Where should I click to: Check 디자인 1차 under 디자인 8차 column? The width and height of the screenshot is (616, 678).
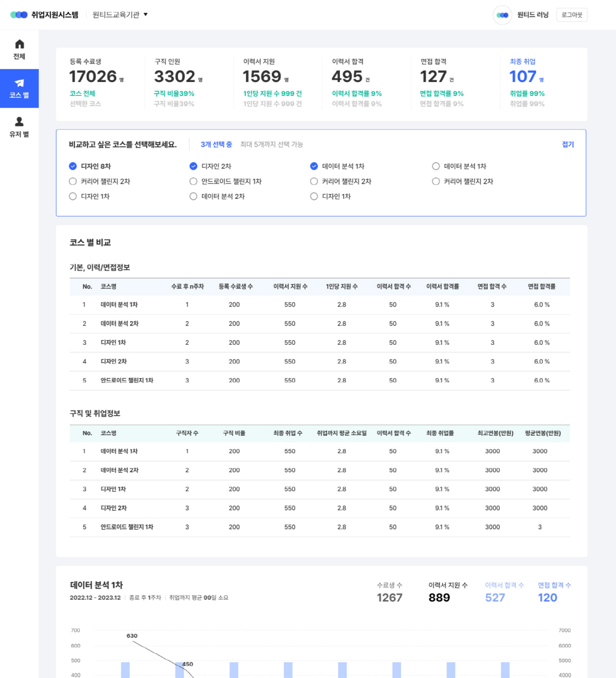(73, 196)
